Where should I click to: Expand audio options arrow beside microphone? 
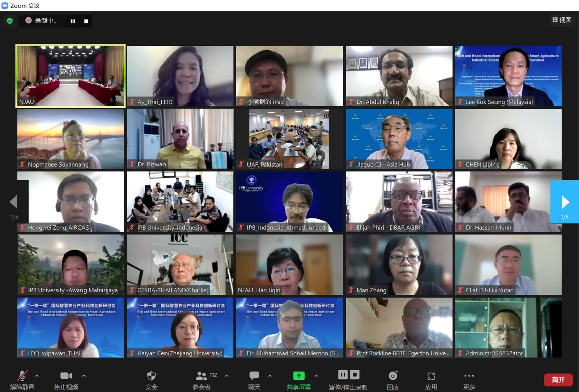point(37,376)
